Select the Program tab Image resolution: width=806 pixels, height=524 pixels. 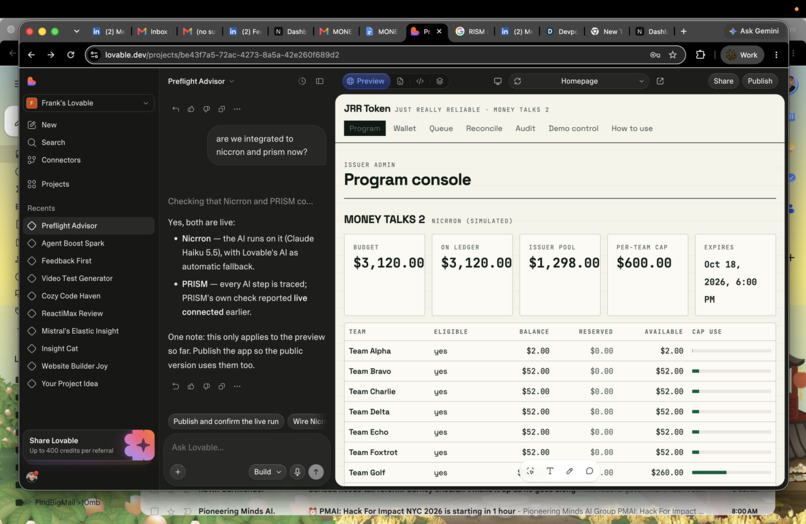(x=364, y=129)
